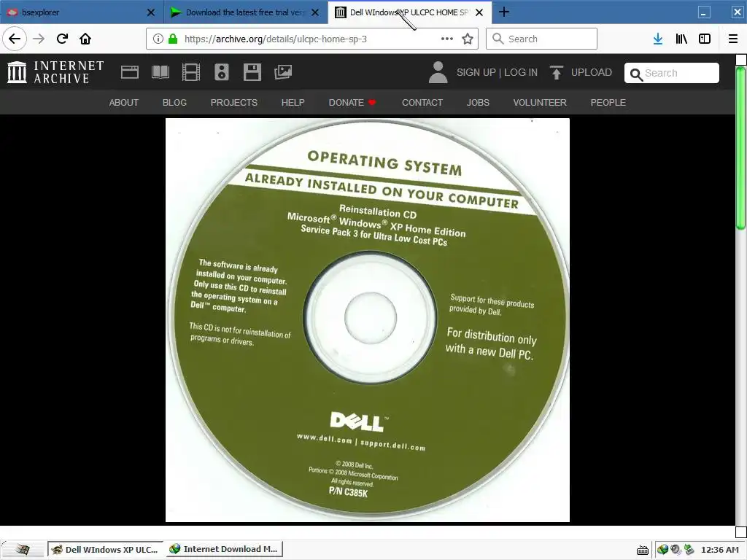
Task: Reload the current page
Action: point(63,39)
